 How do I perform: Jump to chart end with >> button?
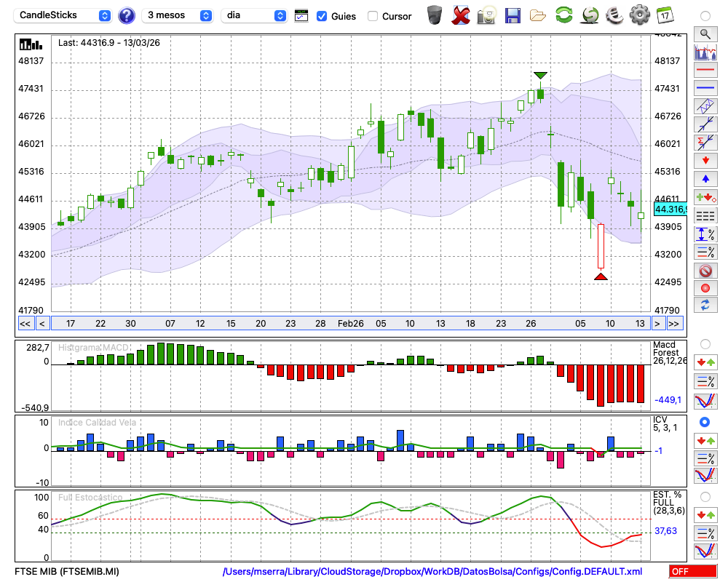coord(674,324)
